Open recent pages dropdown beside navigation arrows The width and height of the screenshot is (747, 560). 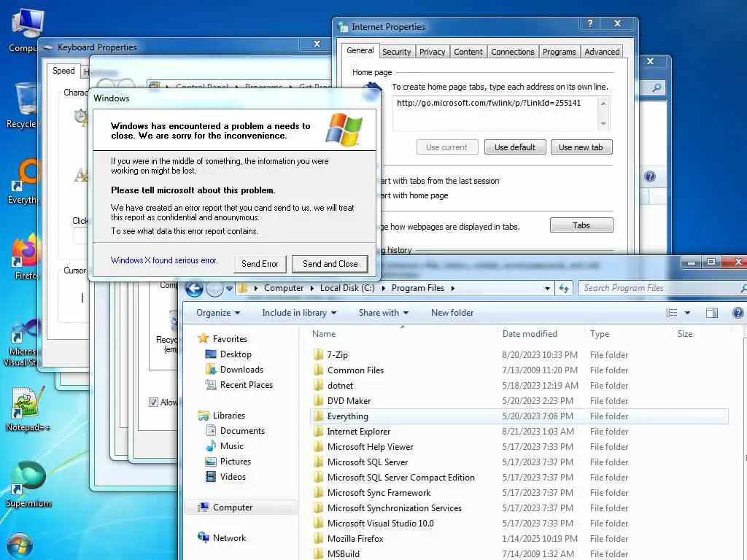tap(230, 289)
